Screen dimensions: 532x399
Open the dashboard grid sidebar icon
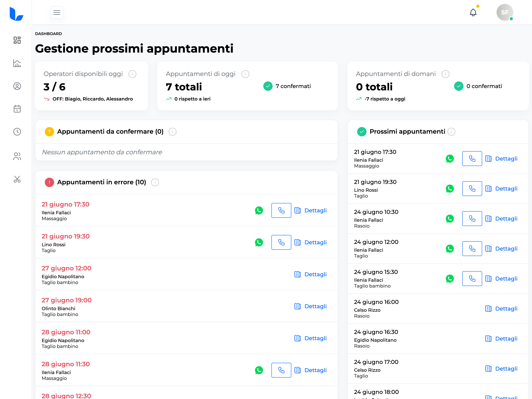coord(17,40)
